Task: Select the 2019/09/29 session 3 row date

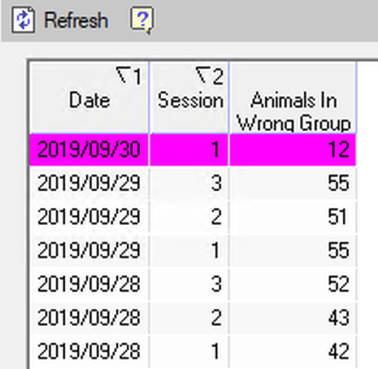Action: 89,183
